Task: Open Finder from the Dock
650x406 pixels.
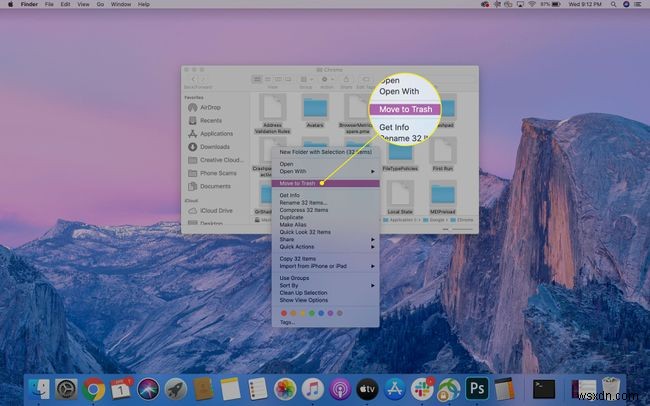Action: tap(39, 389)
